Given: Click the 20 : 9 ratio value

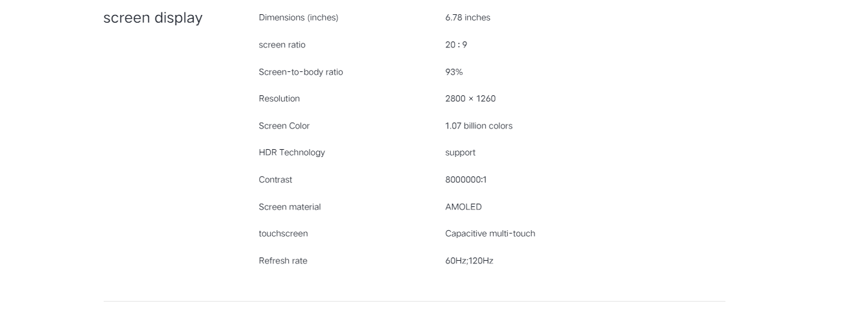Looking at the screenshot, I should (456, 45).
